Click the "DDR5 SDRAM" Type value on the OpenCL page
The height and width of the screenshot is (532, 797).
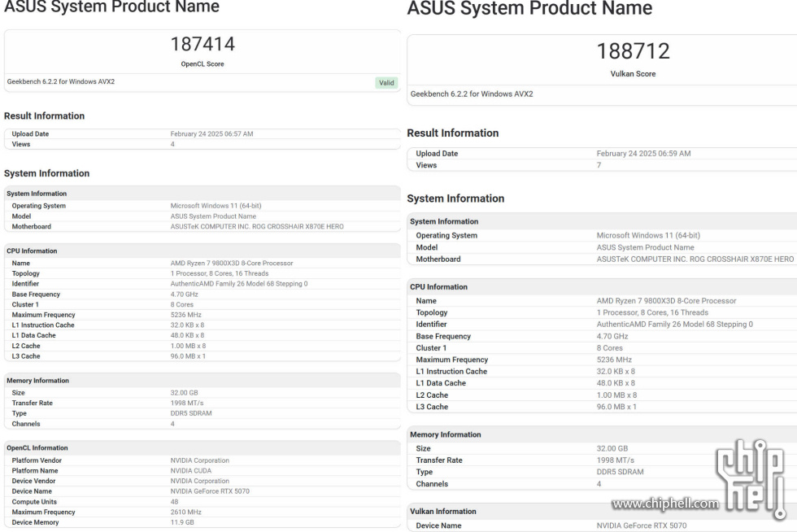pyautogui.click(x=191, y=414)
